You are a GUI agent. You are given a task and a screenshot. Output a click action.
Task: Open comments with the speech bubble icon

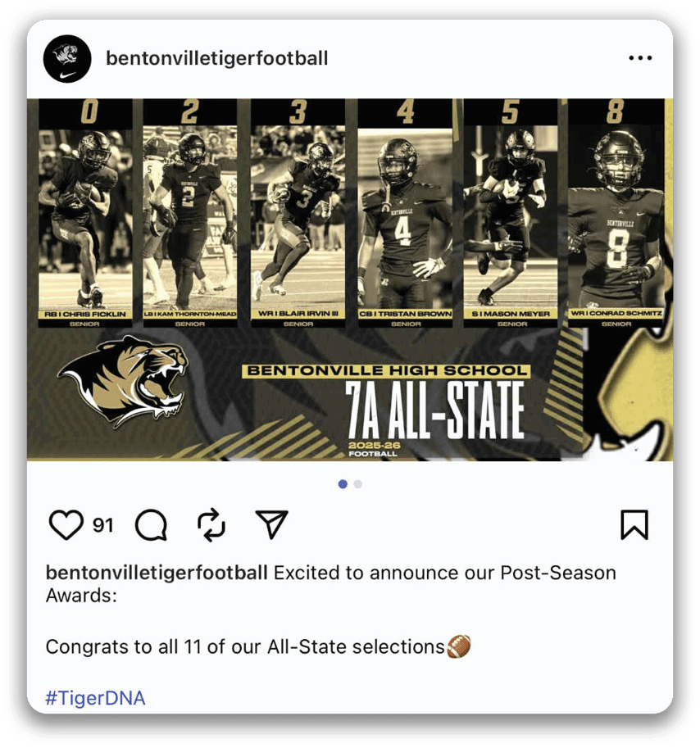click(151, 525)
